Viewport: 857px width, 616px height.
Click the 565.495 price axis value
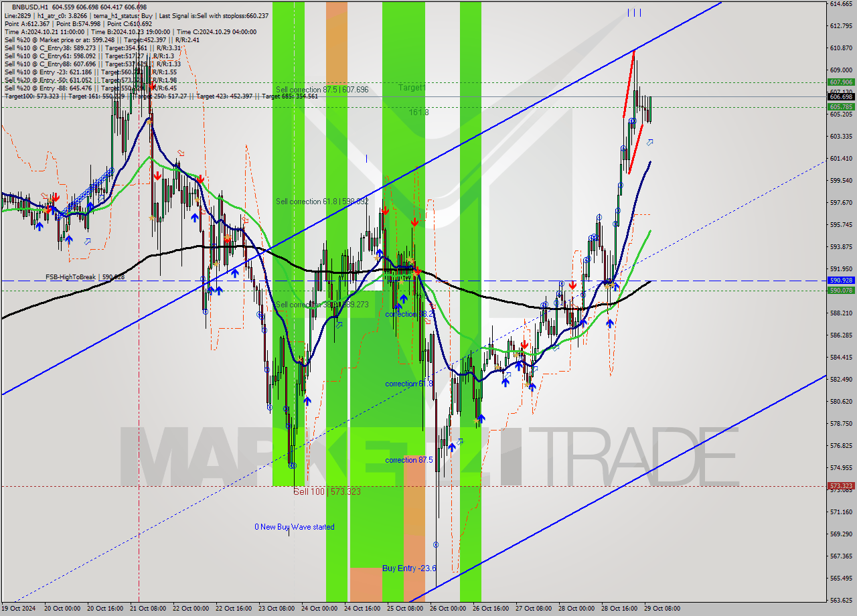click(x=841, y=578)
